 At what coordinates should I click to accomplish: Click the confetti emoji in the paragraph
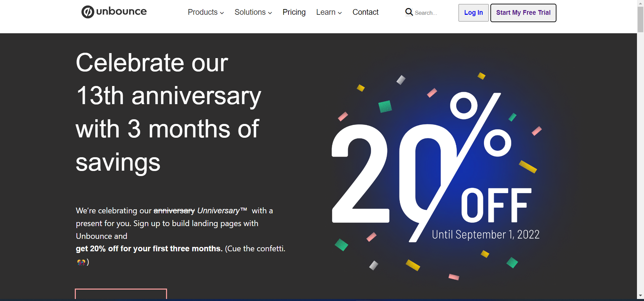click(81, 262)
